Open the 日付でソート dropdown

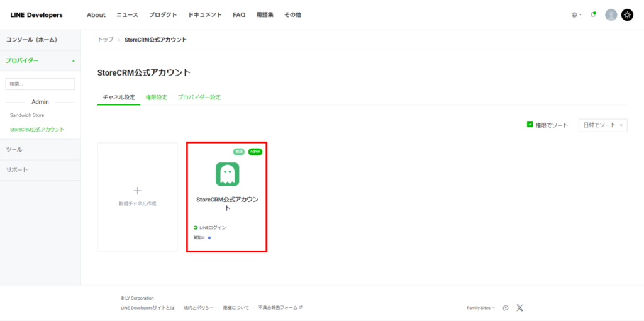(x=602, y=125)
